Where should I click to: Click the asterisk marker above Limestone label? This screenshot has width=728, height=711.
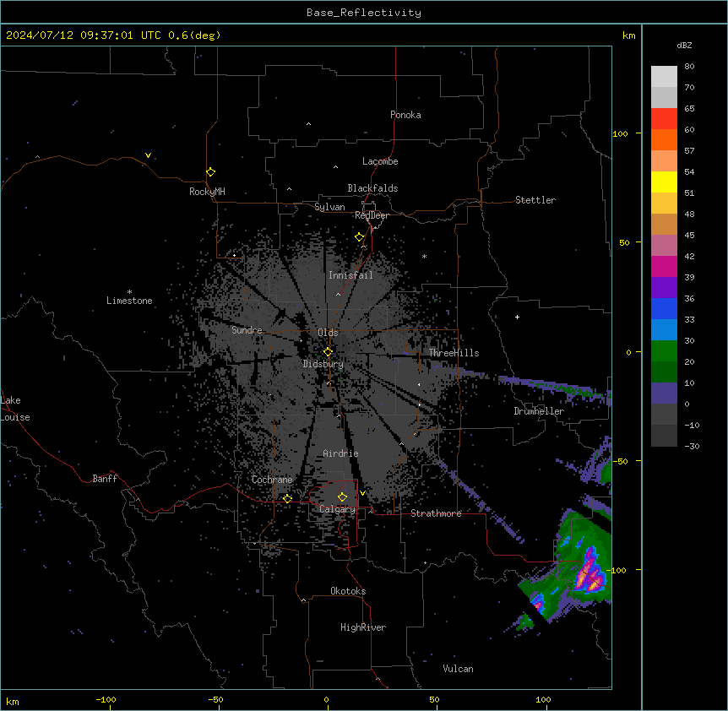coord(129,292)
